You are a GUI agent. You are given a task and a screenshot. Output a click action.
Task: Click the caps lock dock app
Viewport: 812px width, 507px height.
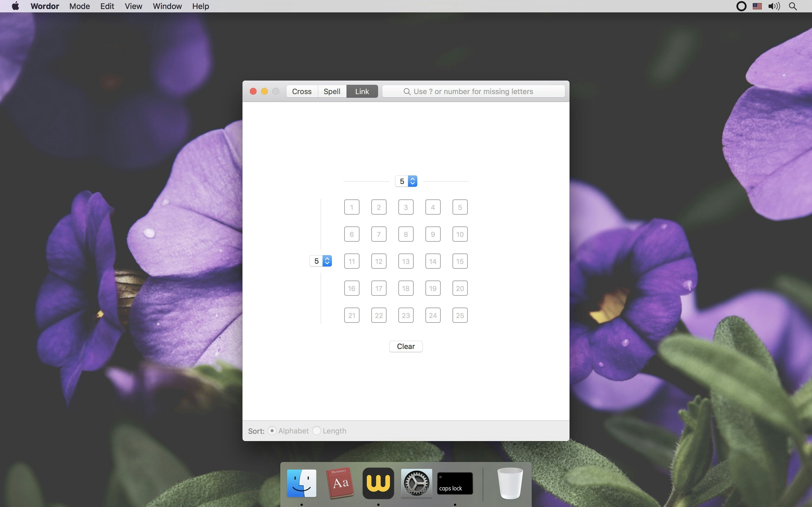click(x=455, y=483)
